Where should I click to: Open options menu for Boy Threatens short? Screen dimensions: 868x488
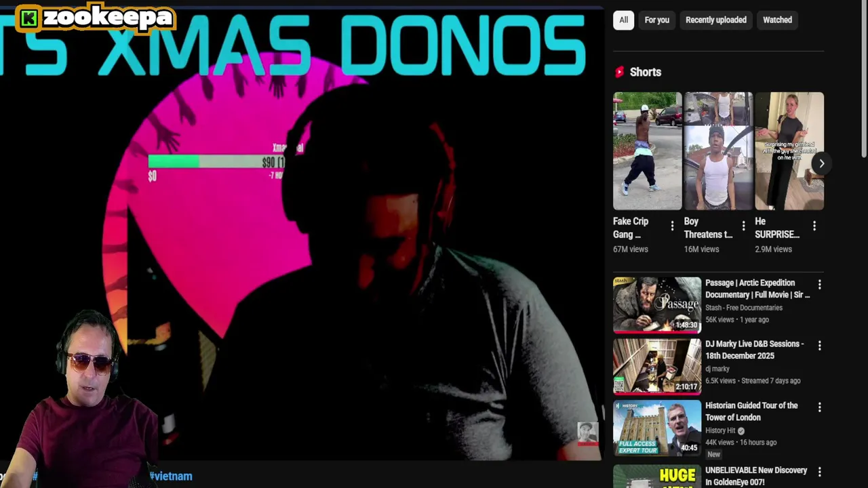[743, 226]
